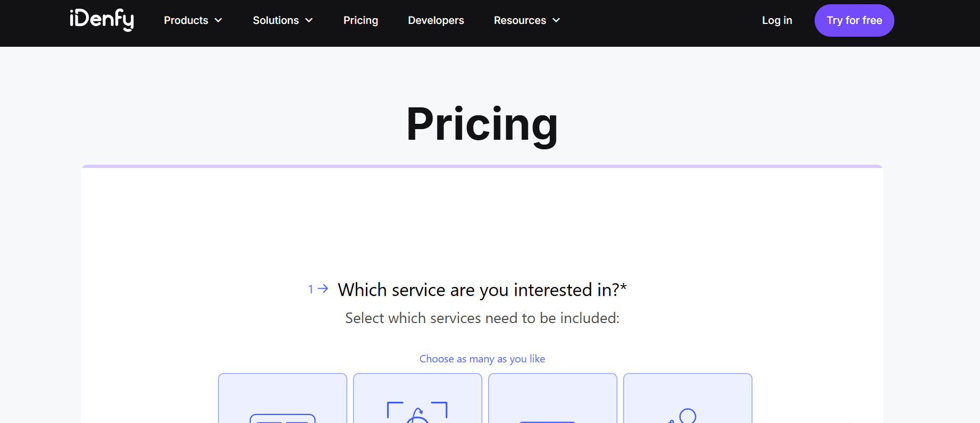Select the third service option card
Image resolution: width=980 pixels, height=423 pixels.
pos(552,399)
